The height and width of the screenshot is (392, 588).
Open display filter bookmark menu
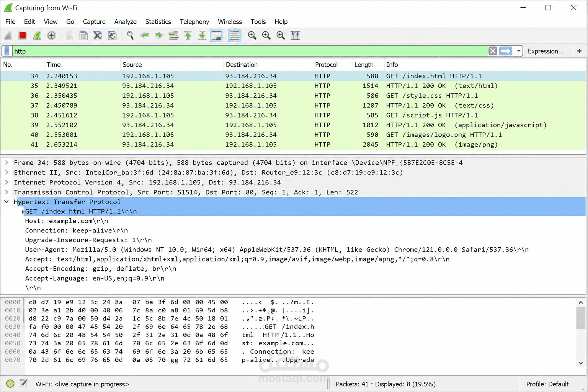(7, 51)
